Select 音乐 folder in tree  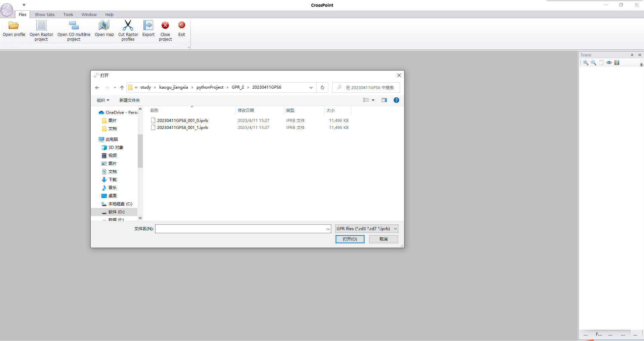[x=109, y=187]
